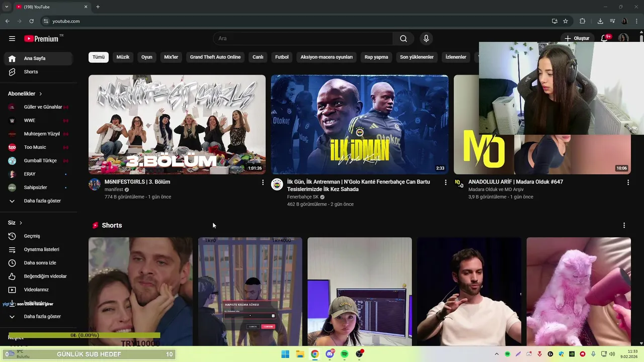The width and height of the screenshot is (644, 362).
Task: Start voice search with the microphone icon
Action: [x=426, y=39]
